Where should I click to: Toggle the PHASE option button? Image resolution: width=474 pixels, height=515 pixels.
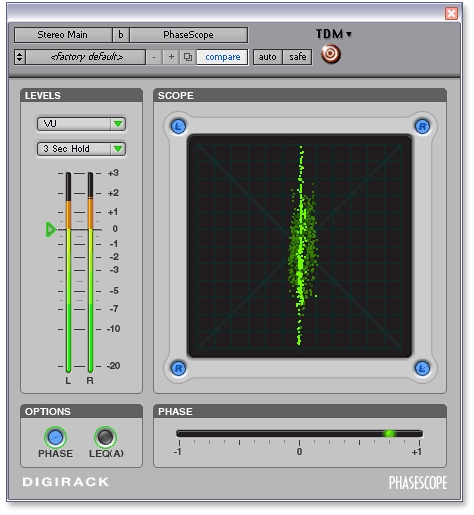pyautogui.click(x=55, y=437)
